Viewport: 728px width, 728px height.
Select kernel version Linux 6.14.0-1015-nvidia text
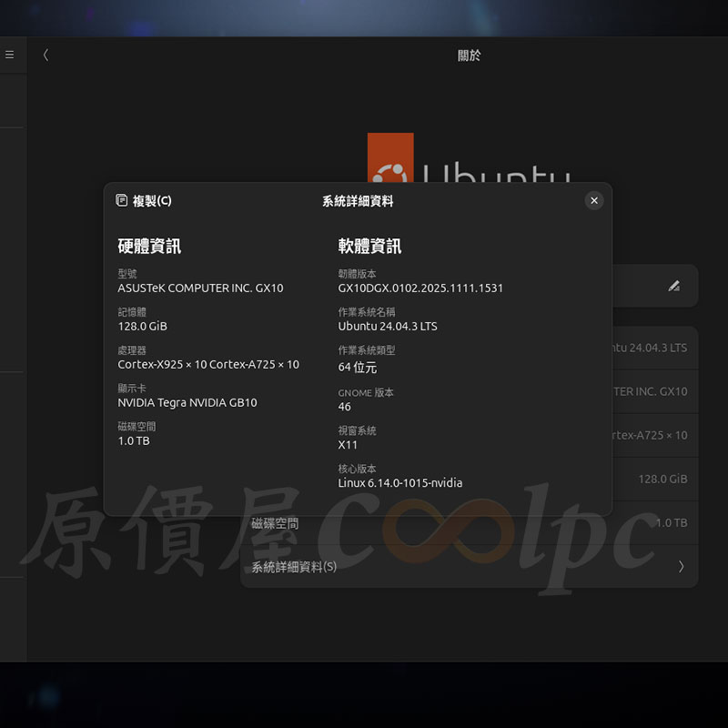tap(399, 482)
